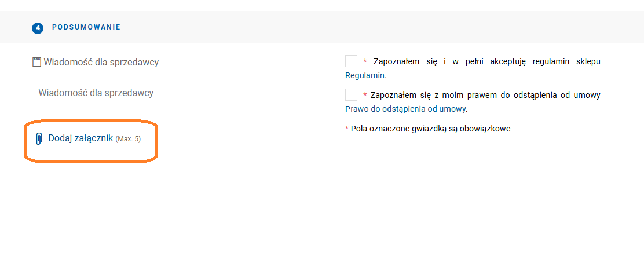Click red asterisk beside regulamin acceptance statement
This screenshot has height=260, width=644.
point(365,61)
